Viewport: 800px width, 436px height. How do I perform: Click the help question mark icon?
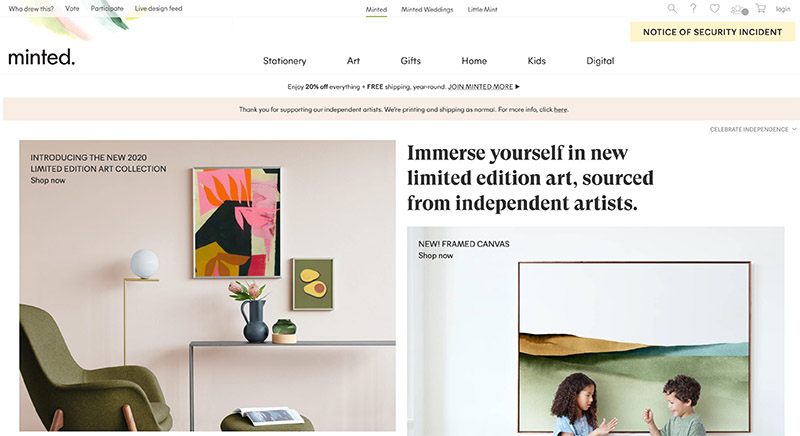click(693, 9)
